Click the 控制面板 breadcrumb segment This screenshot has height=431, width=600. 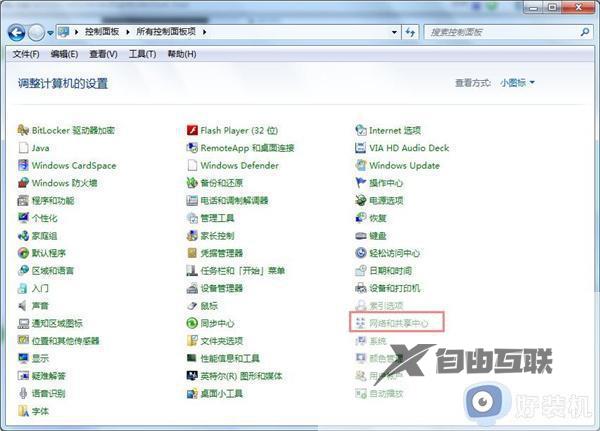[102, 31]
